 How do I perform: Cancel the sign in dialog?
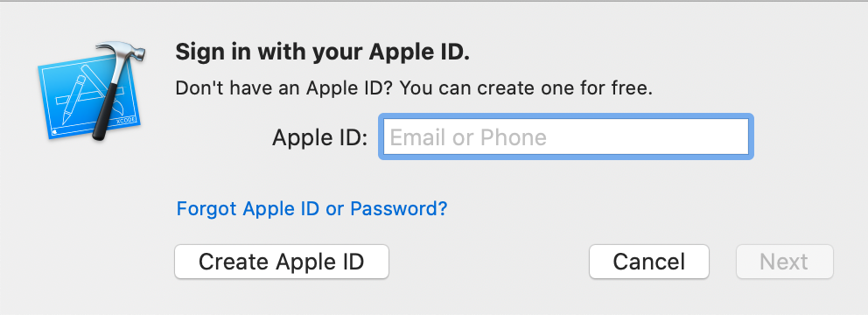pos(648,262)
